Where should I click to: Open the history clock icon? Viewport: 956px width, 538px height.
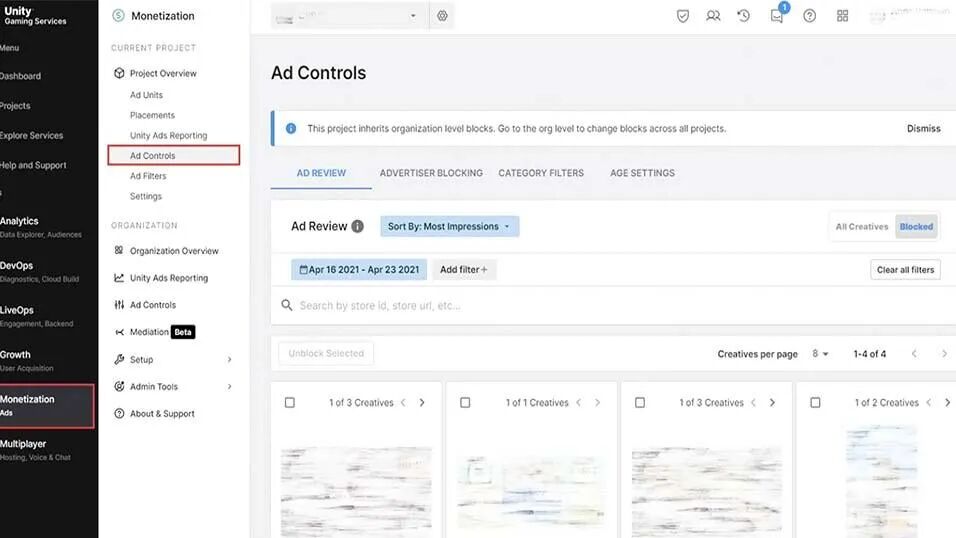[743, 16]
